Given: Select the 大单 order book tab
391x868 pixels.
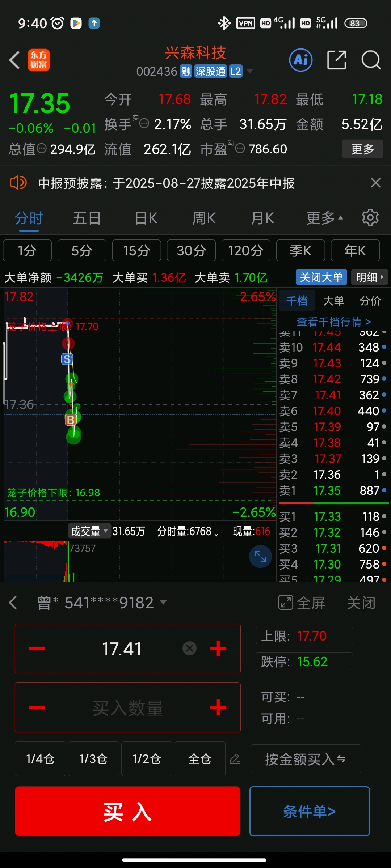Looking at the screenshot, I should tap(333, 301).
